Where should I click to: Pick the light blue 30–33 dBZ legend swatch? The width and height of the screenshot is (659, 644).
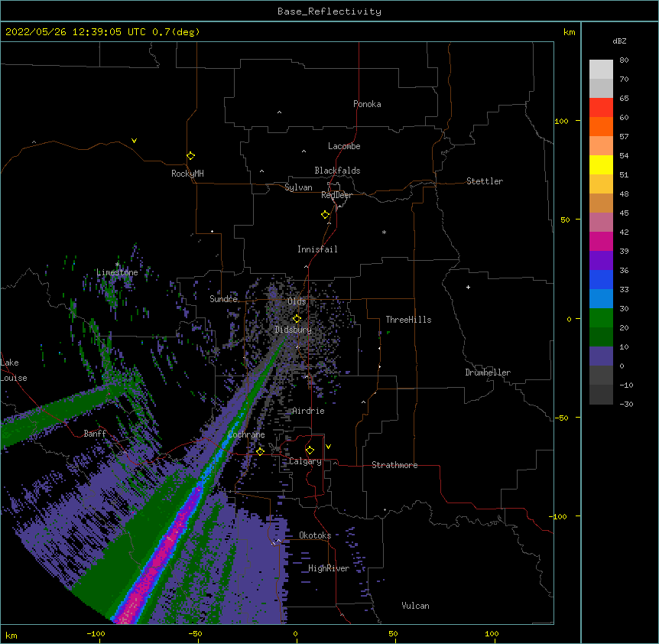coord(601,298)
